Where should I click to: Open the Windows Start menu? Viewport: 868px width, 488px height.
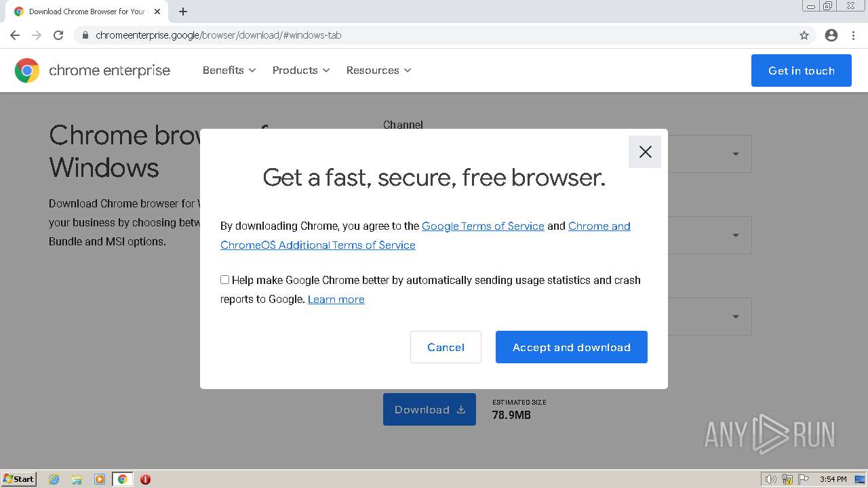[x=19, y=479]
